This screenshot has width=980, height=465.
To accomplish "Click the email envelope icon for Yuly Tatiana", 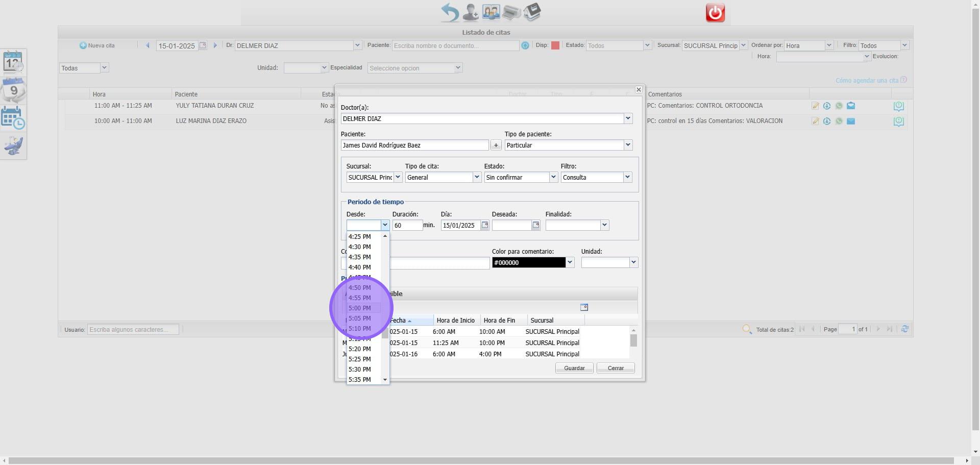I will [851, 106].
